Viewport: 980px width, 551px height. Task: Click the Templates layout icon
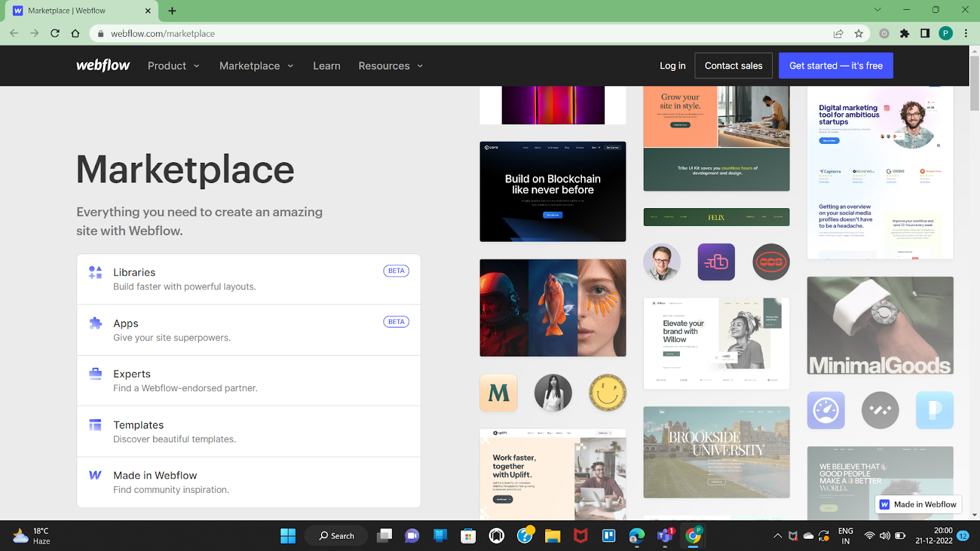96,425
